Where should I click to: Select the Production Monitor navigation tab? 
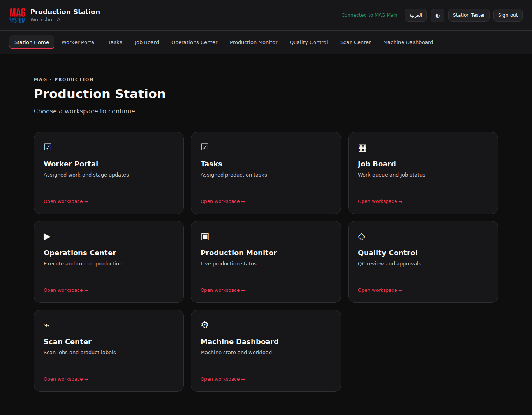point(254,42)
